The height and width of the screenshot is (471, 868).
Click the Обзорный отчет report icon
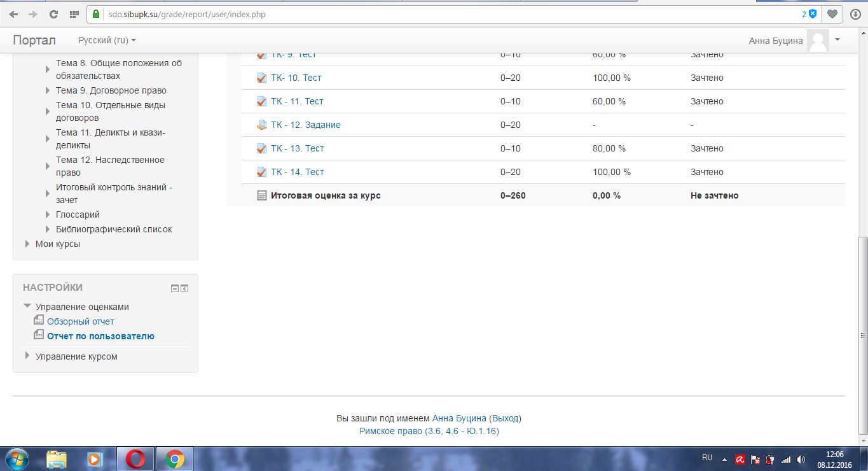click(x=39, y=321)
